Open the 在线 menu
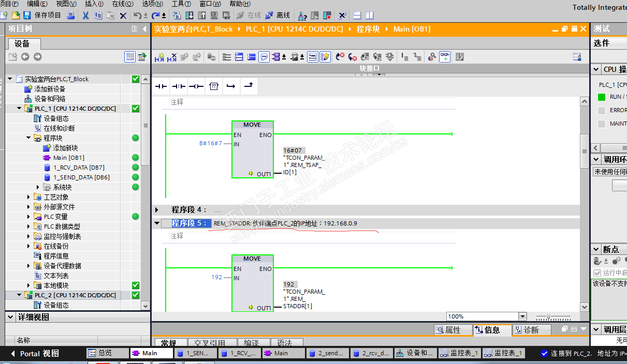Screen dimensions: 627x364 (123, 4)
